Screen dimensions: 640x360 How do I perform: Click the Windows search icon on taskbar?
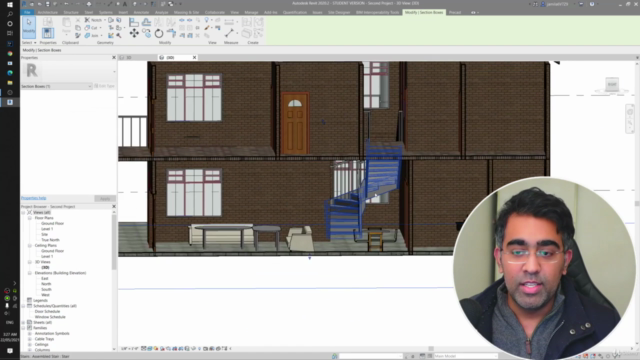point(10,14)
